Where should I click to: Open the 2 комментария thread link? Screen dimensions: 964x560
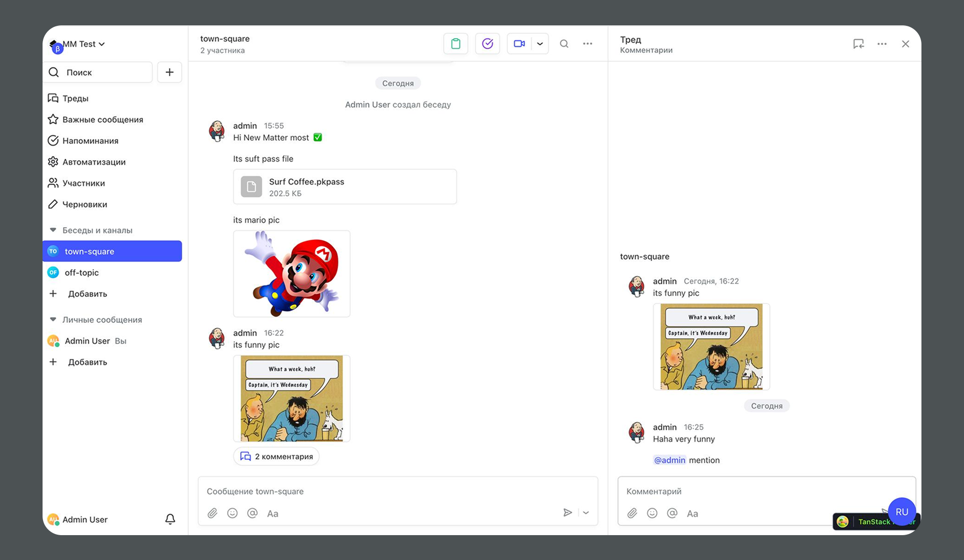tap(276, 456)
